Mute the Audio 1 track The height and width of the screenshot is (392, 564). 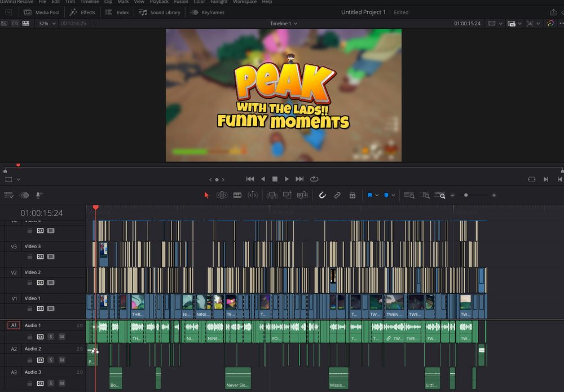pyautogui.click(x=62, y=337)
